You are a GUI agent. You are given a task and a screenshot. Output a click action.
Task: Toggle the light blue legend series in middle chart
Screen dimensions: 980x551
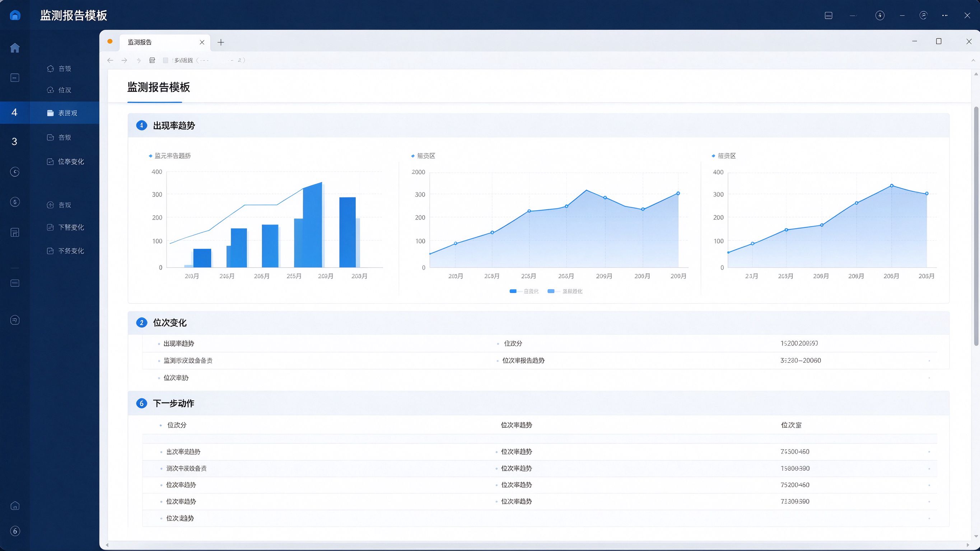[x=565, y=291]
